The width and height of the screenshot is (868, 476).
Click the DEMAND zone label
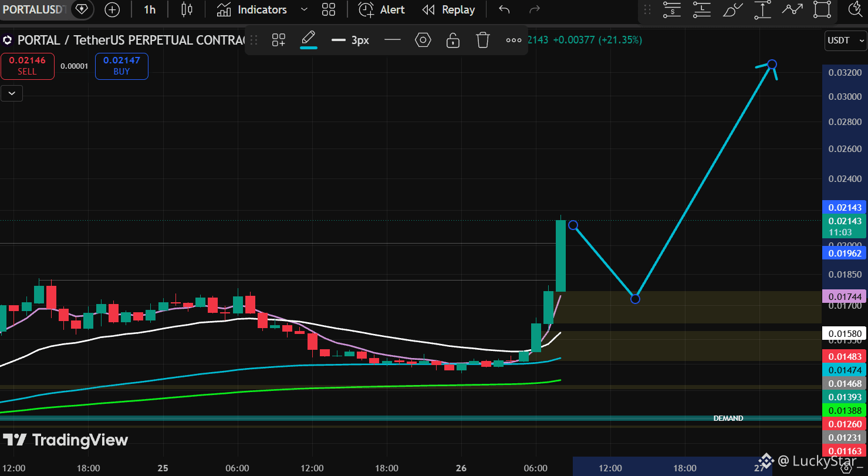tap(728, 418)
